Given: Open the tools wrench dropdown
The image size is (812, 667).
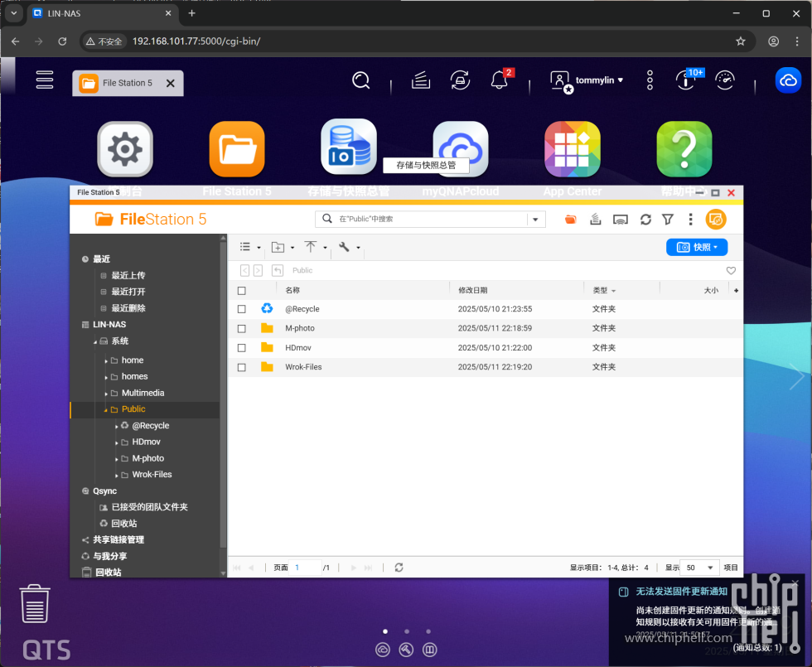Looking at the screenshot, I should [349, 247].
